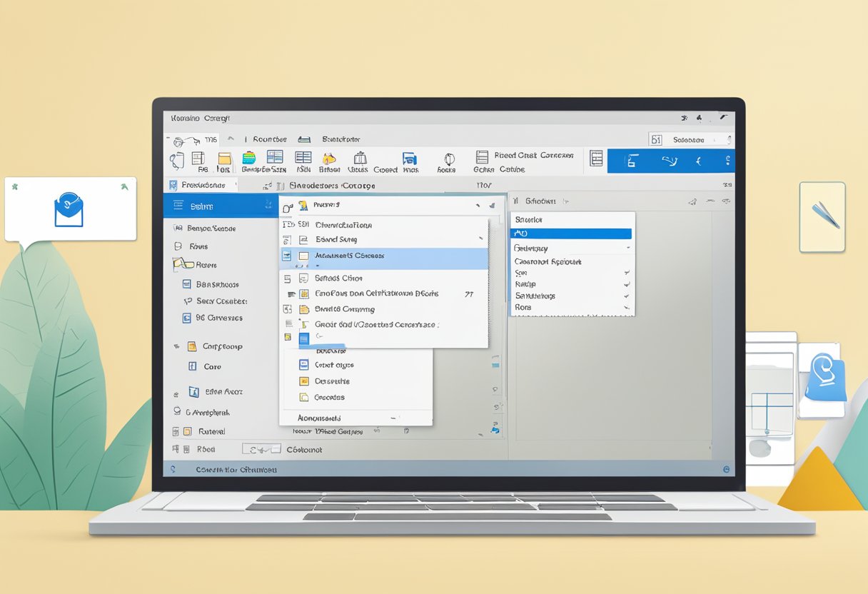The image size is (868, 594).
Task: Expand the Settings submenu arrow in the right menu
Action: (x=626, y=296)
